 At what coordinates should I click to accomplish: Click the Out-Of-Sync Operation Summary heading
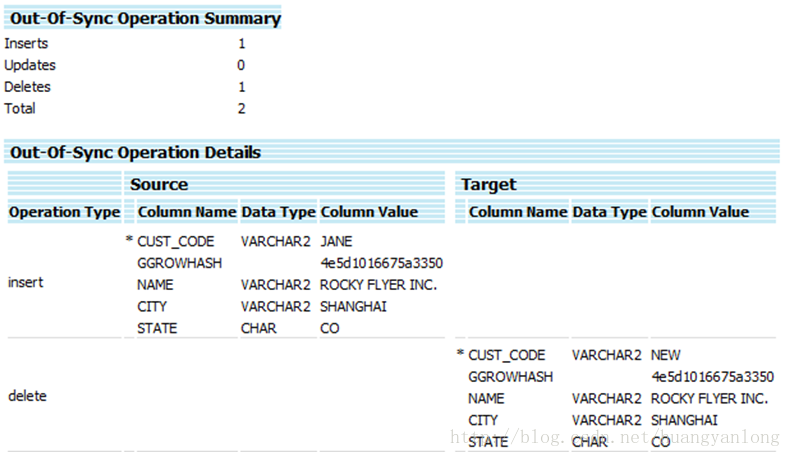pos(145,19)
